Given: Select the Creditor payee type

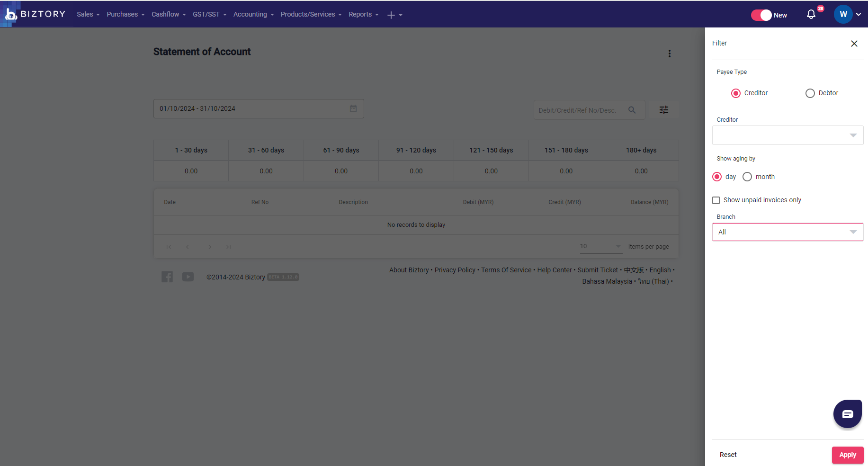Looking at the screenshot, I should 736,93.
